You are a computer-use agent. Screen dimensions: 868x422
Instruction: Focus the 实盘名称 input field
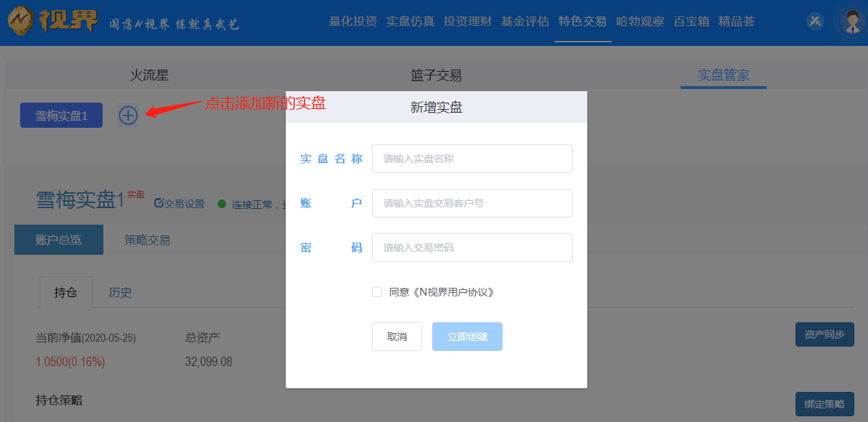coord(472,159)
